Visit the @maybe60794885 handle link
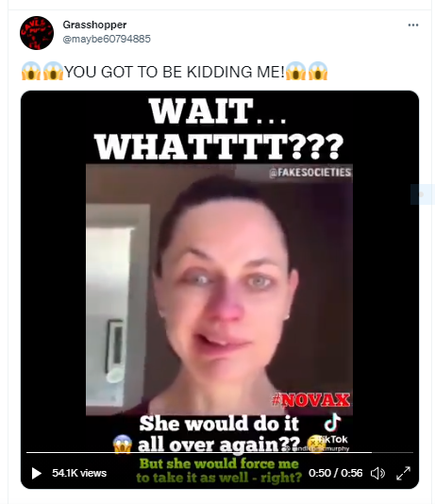Screen dimensions: 435x504 click(x=107, y=39)
